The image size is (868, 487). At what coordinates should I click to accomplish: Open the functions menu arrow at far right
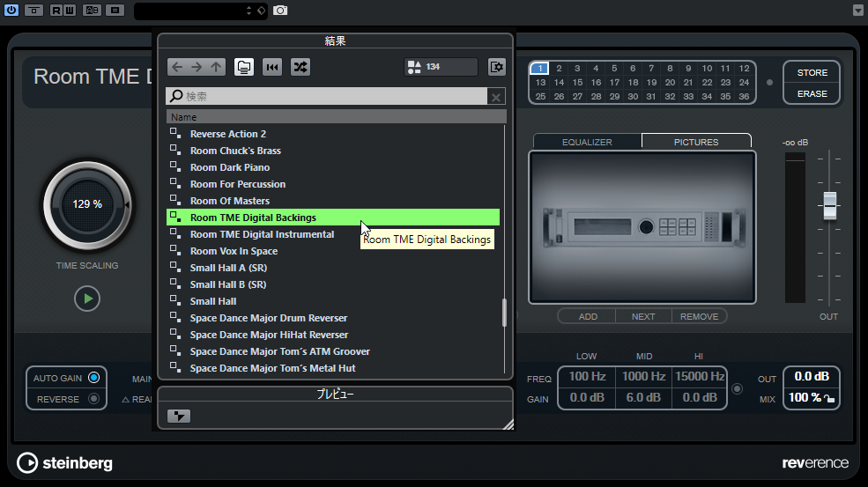coord(858,11)
